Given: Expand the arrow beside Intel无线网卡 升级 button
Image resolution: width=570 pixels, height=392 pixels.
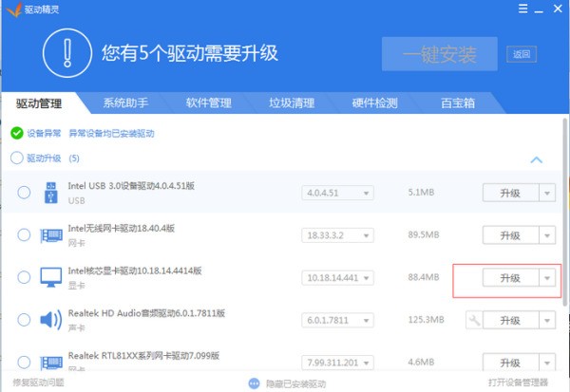Looking at the screenshot, I should point(547,235).
